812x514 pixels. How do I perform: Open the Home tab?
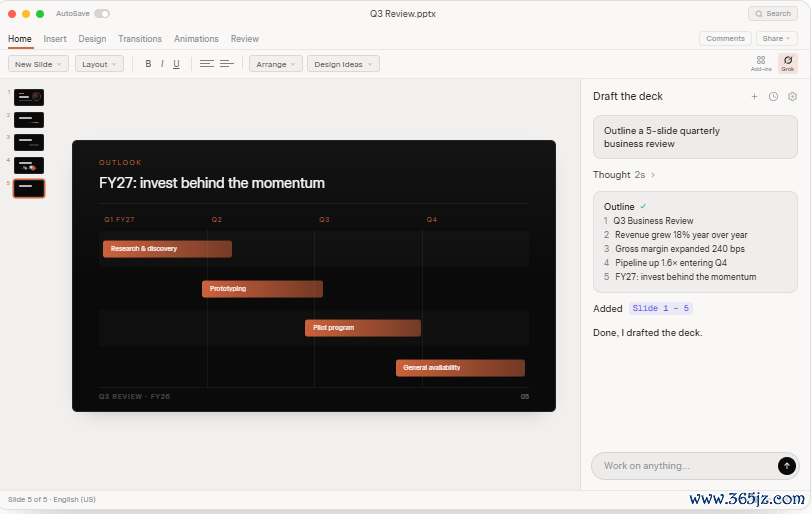[20, 39]
